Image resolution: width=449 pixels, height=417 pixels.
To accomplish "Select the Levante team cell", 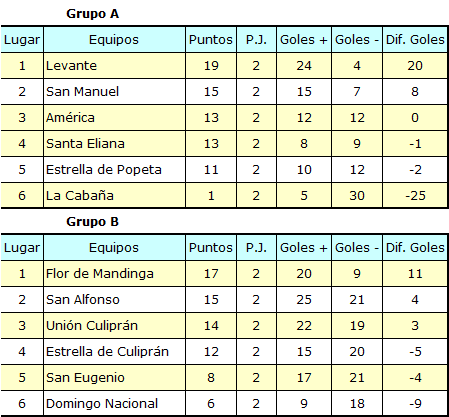I will [x=114, y=66].
